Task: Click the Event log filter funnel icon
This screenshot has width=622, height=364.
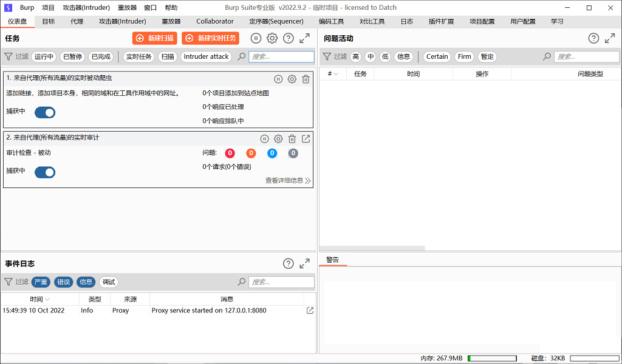Action: click(9, 282)
